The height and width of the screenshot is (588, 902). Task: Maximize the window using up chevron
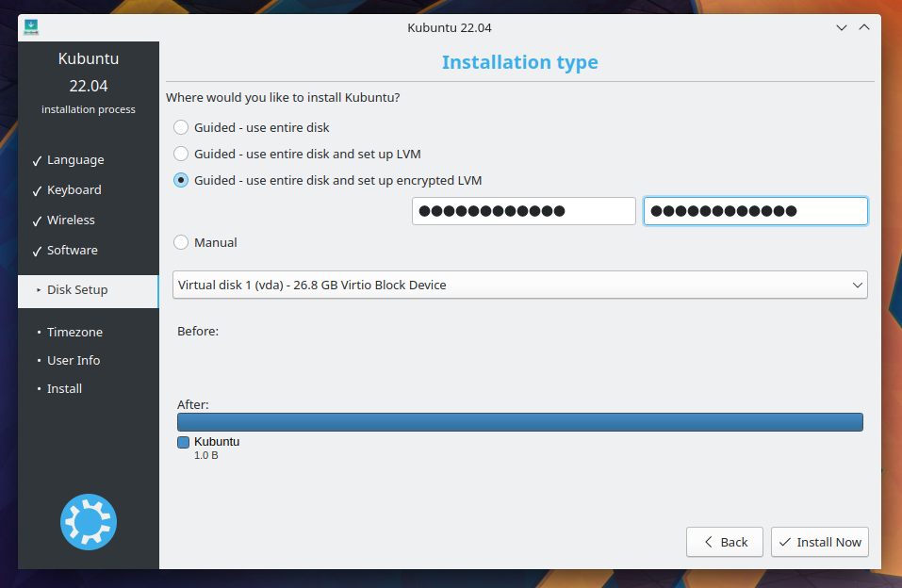[x=864, y=27]
